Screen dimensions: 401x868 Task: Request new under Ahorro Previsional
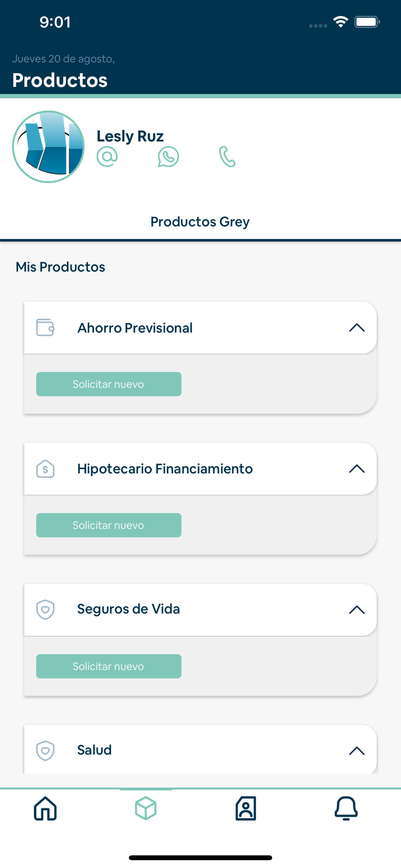[x=108, y=384]
